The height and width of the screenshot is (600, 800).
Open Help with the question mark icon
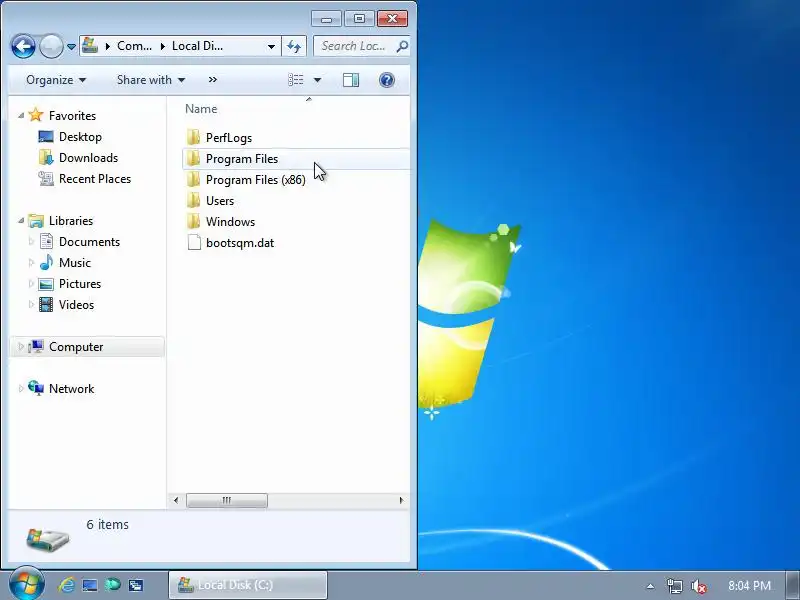click(x=387, y=80)
